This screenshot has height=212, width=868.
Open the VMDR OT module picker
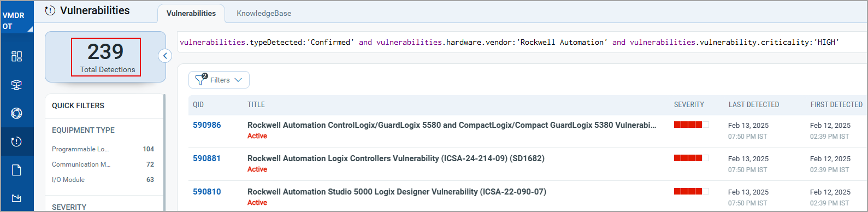[x=16, y=21]
